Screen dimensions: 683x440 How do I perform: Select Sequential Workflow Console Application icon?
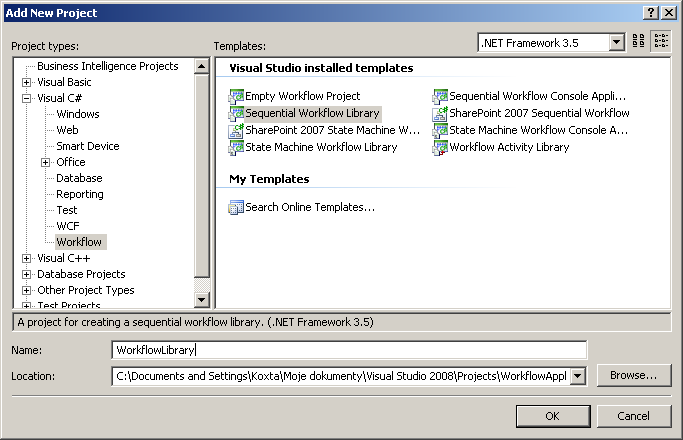440,96
